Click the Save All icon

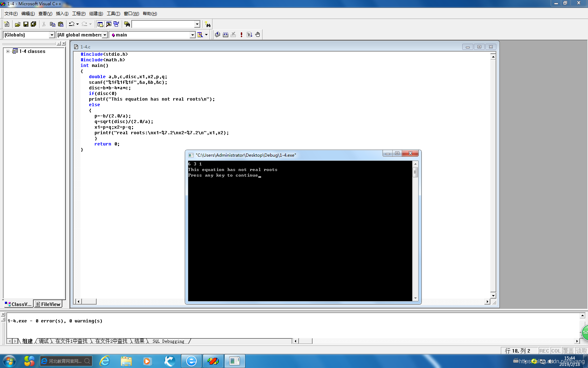[x=34, y=24]
